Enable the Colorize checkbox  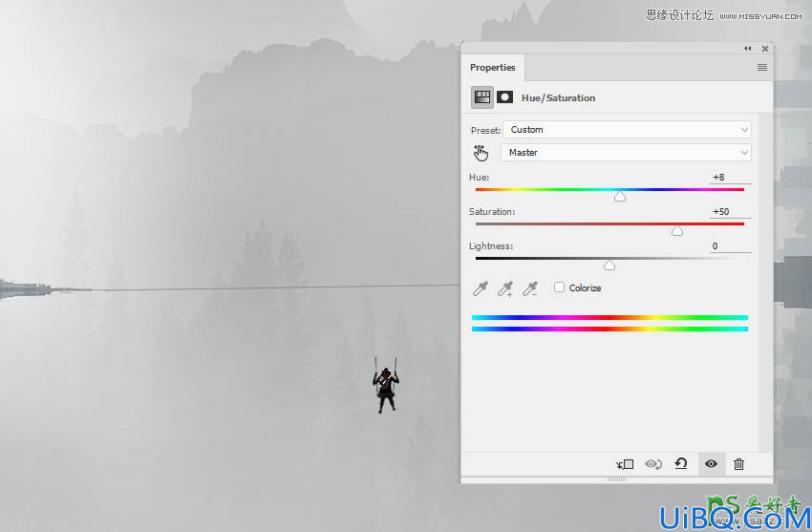pyautogui.click(x=559, y=287)
